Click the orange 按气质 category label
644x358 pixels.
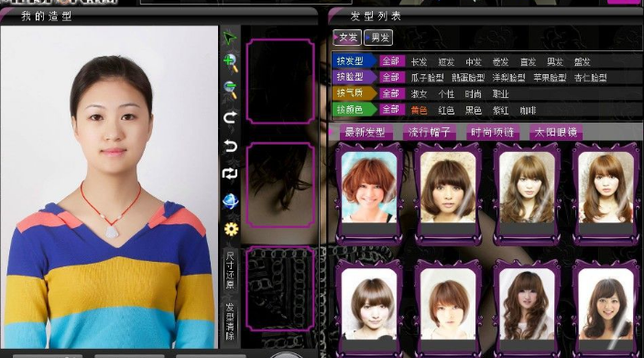click(354, 93)
